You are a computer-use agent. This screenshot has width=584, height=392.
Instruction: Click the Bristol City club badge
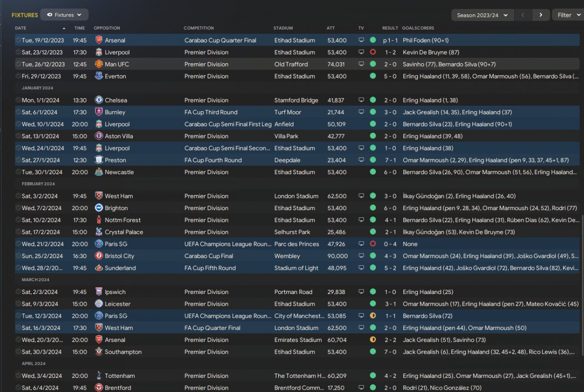pyautogui.click(x=99, y=256)
